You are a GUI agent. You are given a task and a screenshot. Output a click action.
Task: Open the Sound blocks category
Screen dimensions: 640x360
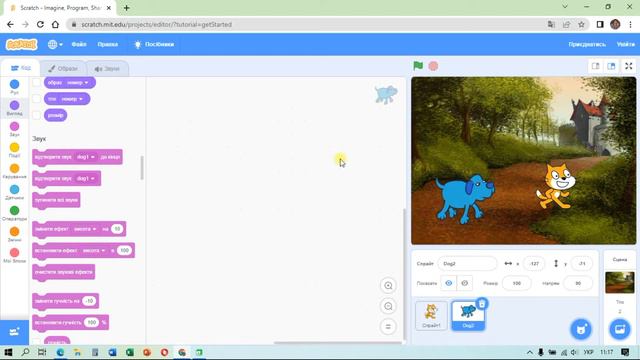pyautogui.click(x=14, y=129)
